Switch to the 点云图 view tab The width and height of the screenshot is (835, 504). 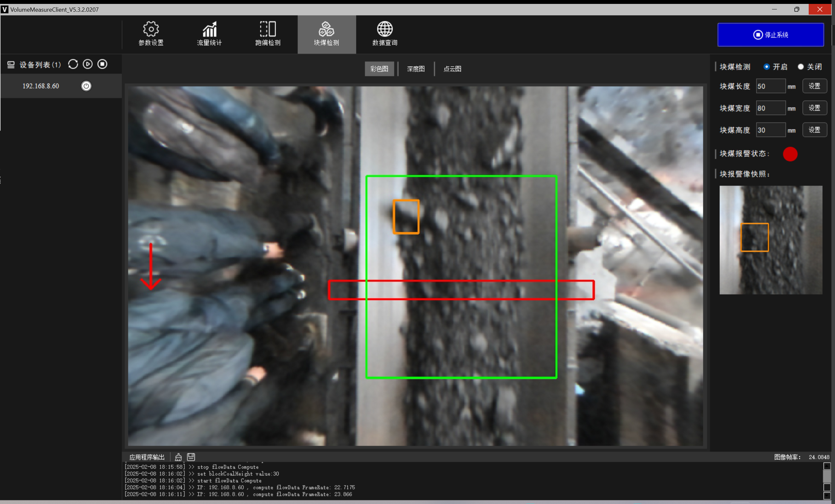(x=452, y=69)
